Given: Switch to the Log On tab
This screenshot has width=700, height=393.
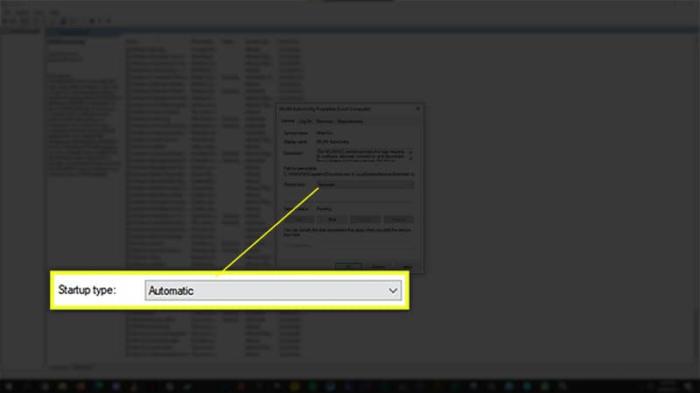Looking at the screenshot, I should coord(305,121).
